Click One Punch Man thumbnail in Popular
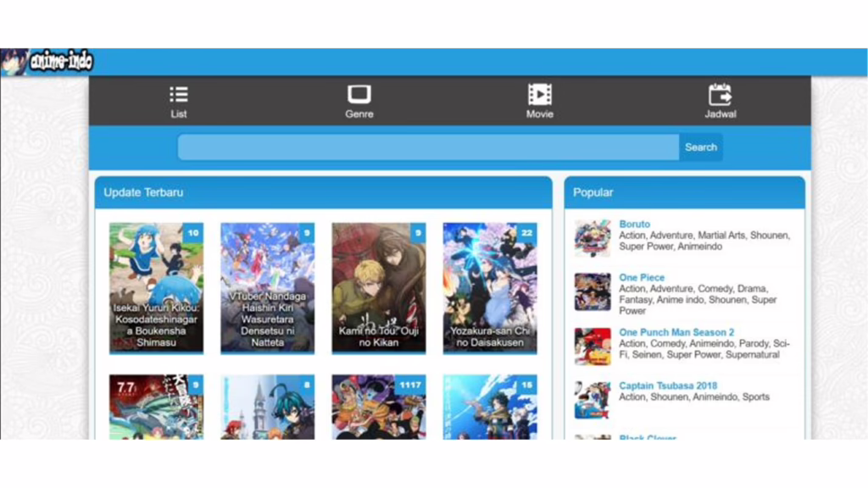 [593, 347]
